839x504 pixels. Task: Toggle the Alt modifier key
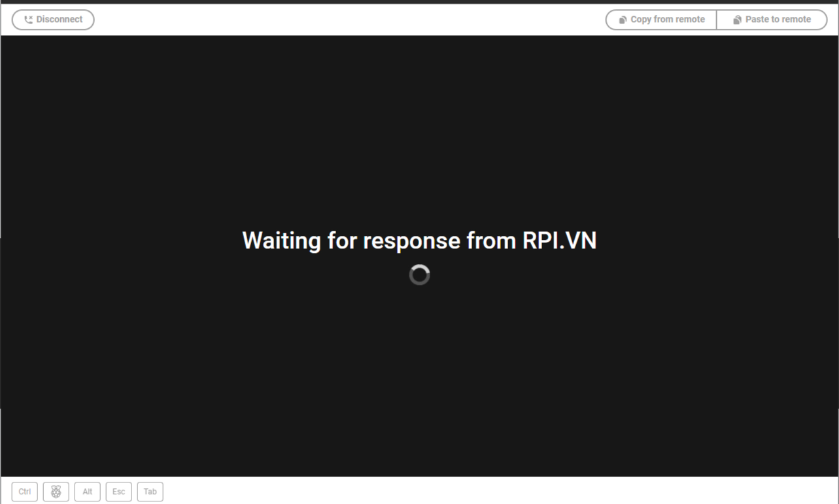coord(88,492)
